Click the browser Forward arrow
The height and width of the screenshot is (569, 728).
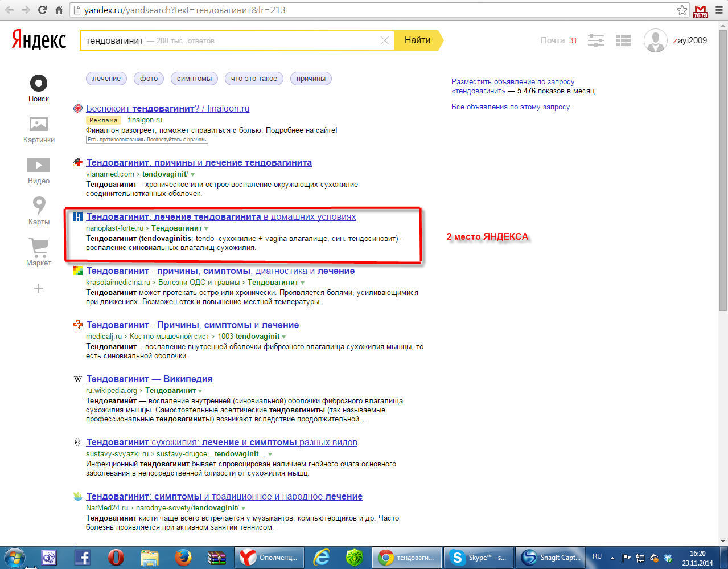[x=26, y=10]
